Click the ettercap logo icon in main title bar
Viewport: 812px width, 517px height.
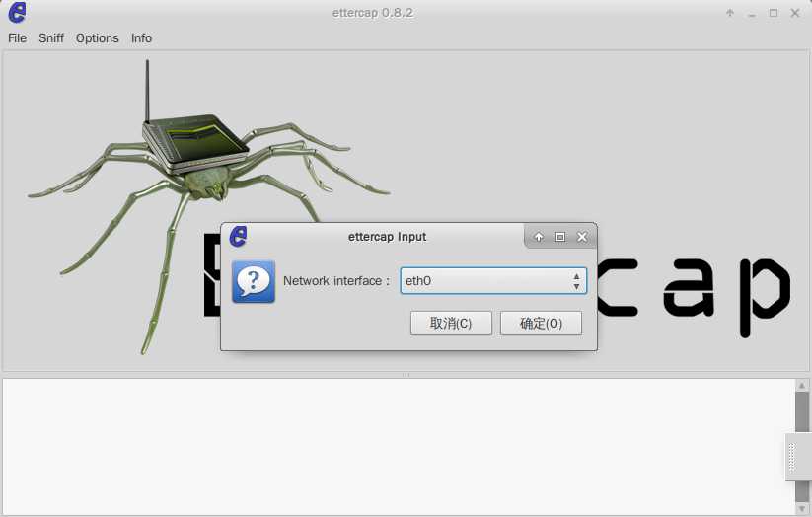click(x=17, y=13)
